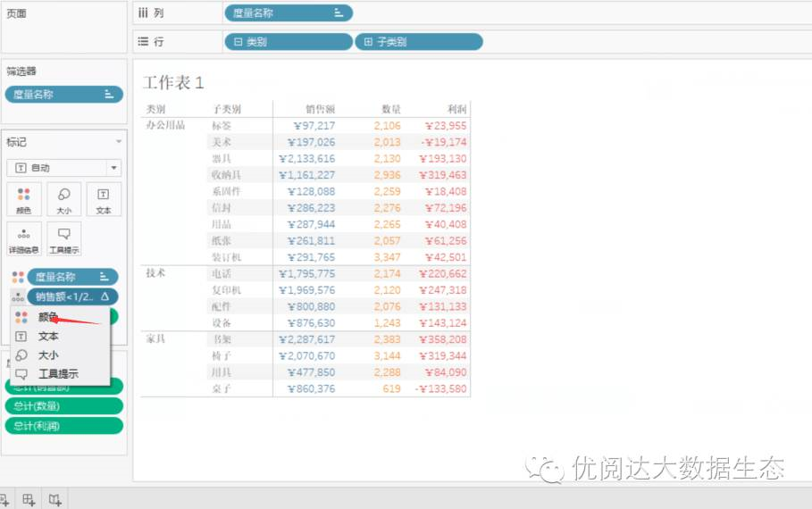
Task: Click the ¥358,208 profit cell
Action: [x=443, y=339]
